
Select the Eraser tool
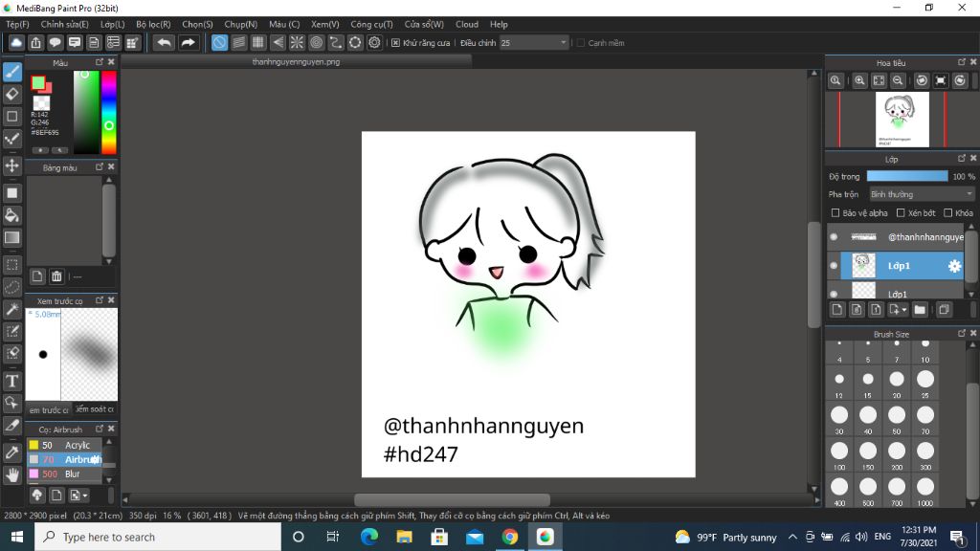11,95
